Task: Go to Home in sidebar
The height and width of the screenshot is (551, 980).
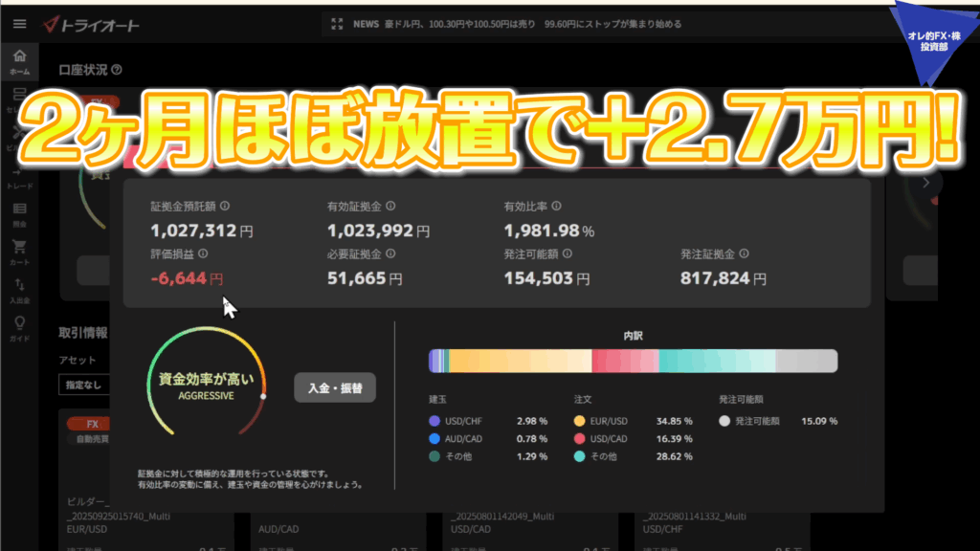Action: tap(19, 60)
